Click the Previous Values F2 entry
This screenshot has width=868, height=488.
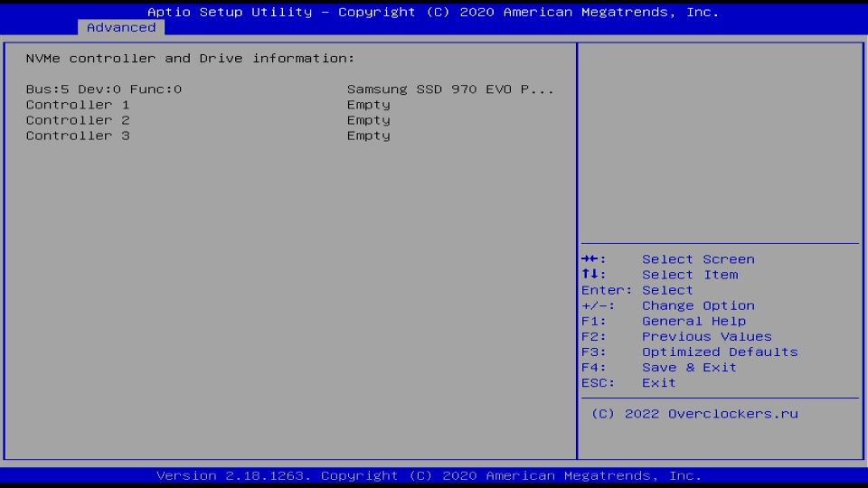click(x=676, y=336)
